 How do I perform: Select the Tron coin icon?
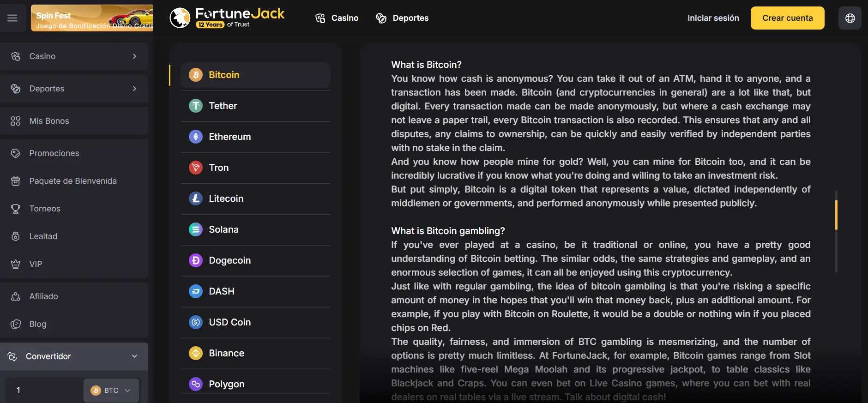pos(196,168)
